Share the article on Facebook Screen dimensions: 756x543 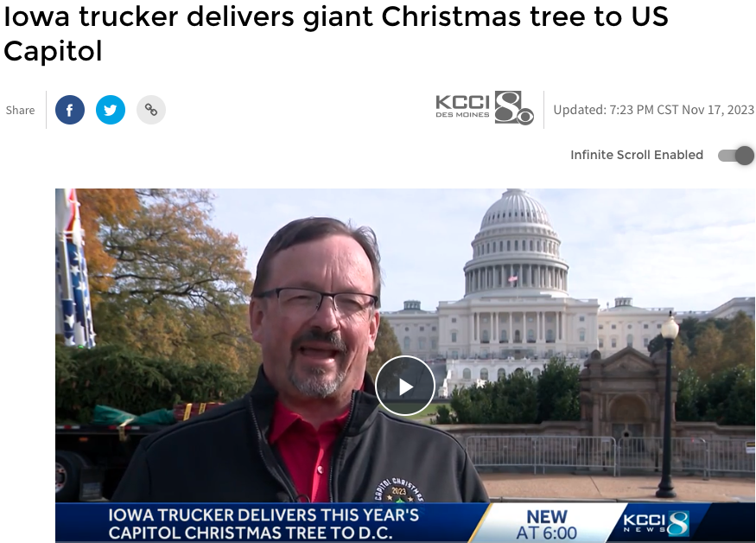(70, 110)
